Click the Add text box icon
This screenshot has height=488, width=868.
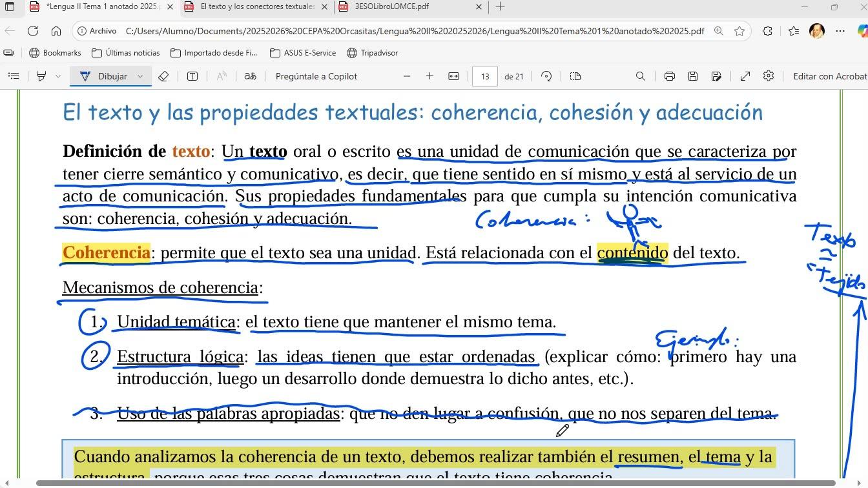click(192, 76)
